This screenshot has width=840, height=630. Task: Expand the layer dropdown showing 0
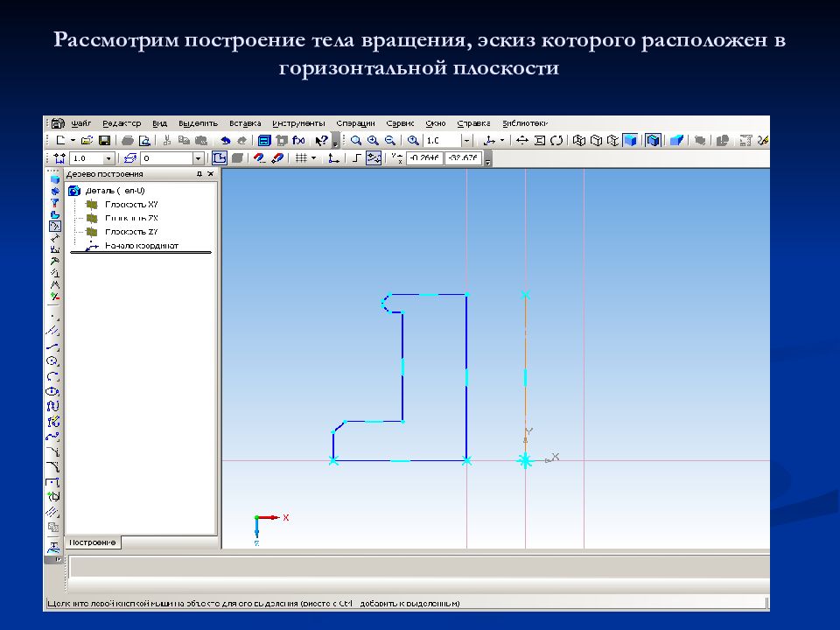coord(198,158)
